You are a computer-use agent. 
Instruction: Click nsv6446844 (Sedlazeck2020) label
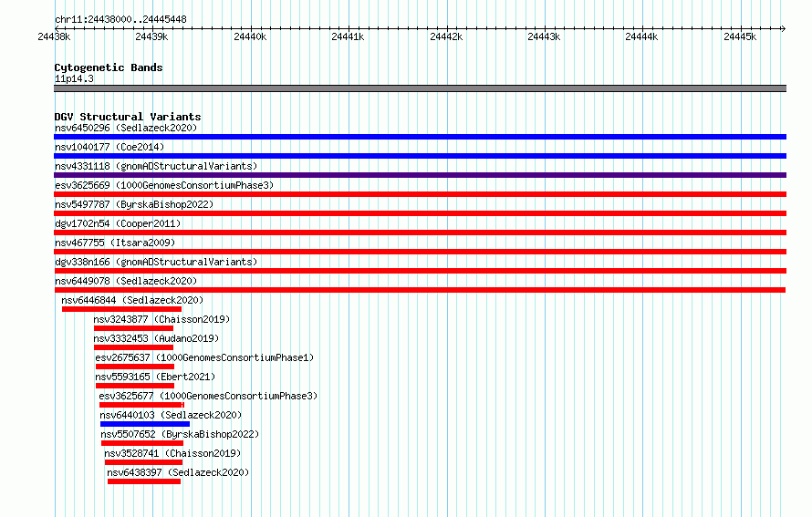click(x=132, y=300)
